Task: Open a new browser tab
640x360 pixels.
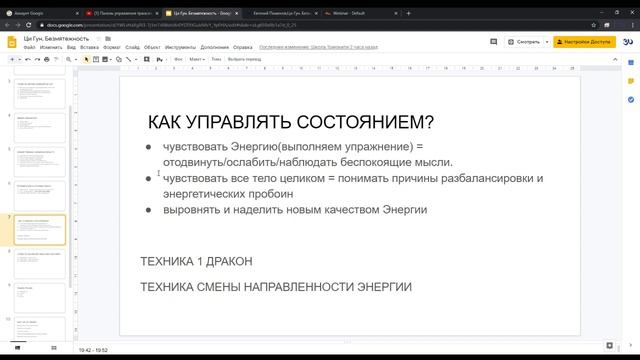Action: click(x=409, y=13)
